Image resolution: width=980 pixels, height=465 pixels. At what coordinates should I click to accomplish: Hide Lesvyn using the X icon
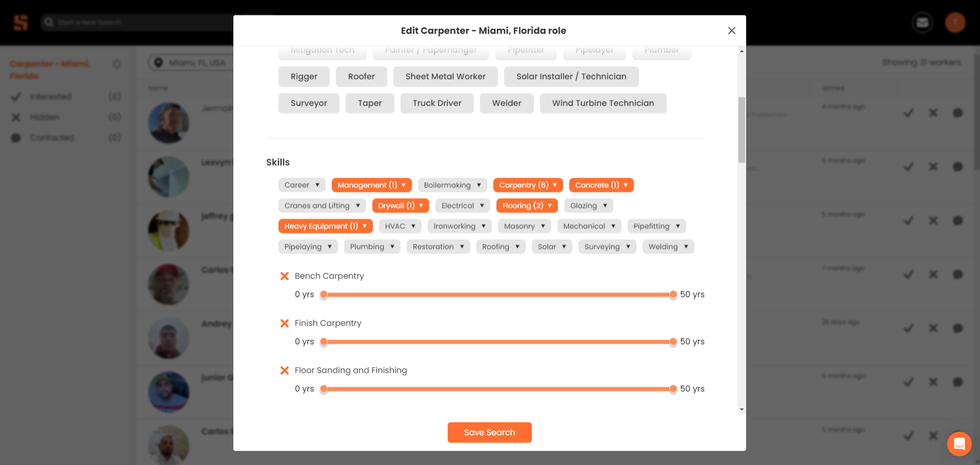click(933, 167)
